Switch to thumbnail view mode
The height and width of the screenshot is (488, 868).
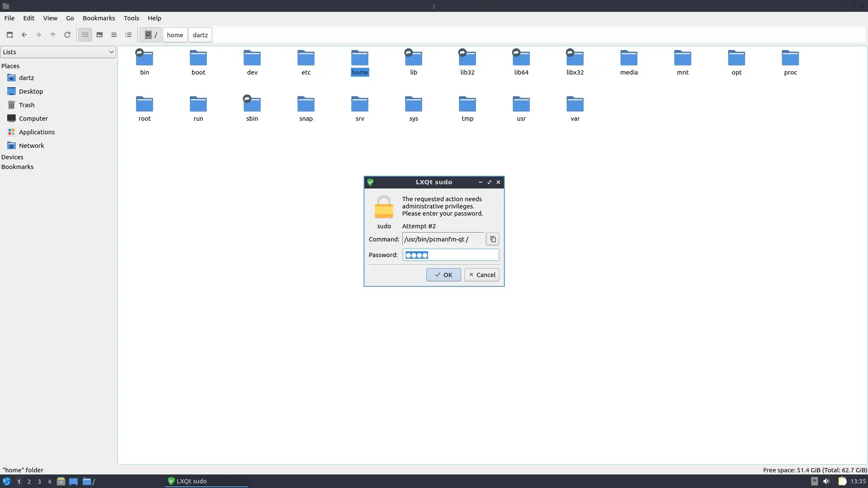100,35
